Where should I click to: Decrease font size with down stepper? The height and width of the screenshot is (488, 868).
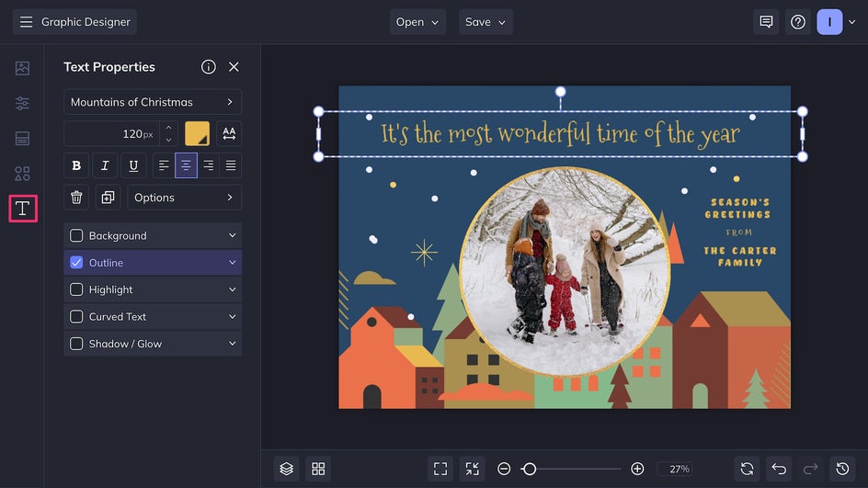(x=168, y=140)
